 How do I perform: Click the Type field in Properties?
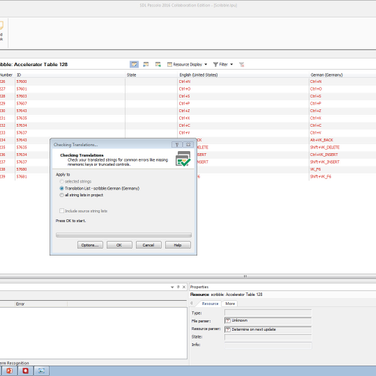point(268,313)
